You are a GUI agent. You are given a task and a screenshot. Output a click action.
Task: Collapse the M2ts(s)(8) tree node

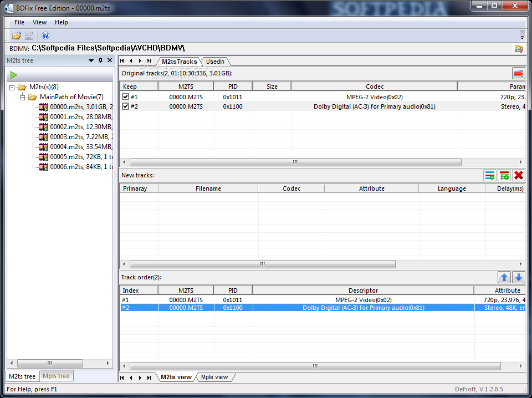[x=12, y=88]
